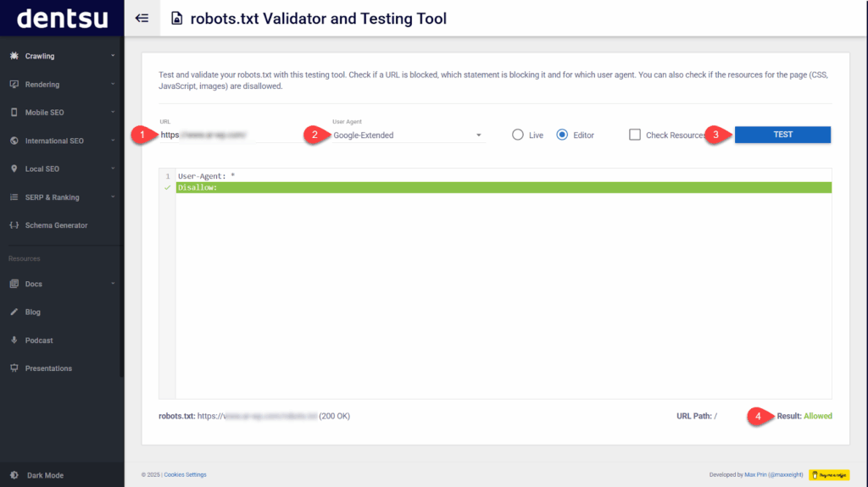
Task: Open the Mobile SEO menu item
Action: click(x=62, y=113)
